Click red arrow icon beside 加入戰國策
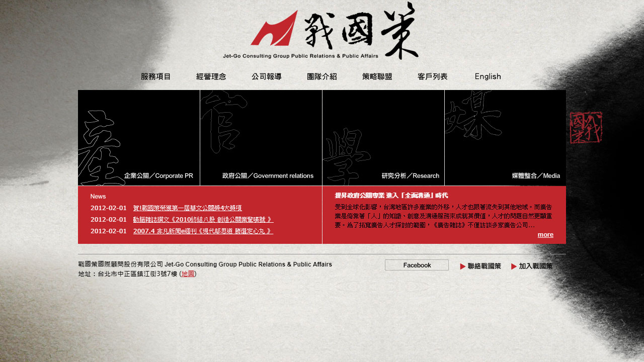The width and height of the screenshot is (644, 362). click(x=514, y=266)
